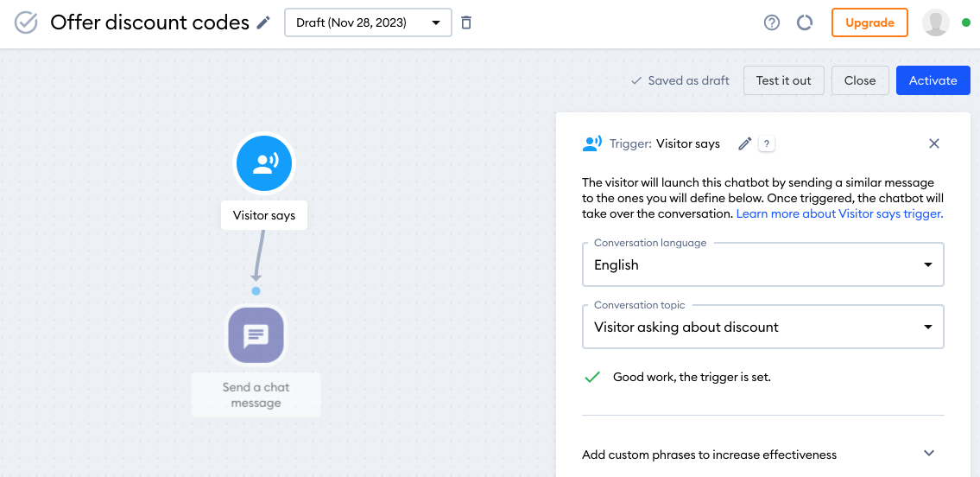Screen dimensions: 980x477
Task: Open the help question mark icon
Action: (x=772, y=22)
